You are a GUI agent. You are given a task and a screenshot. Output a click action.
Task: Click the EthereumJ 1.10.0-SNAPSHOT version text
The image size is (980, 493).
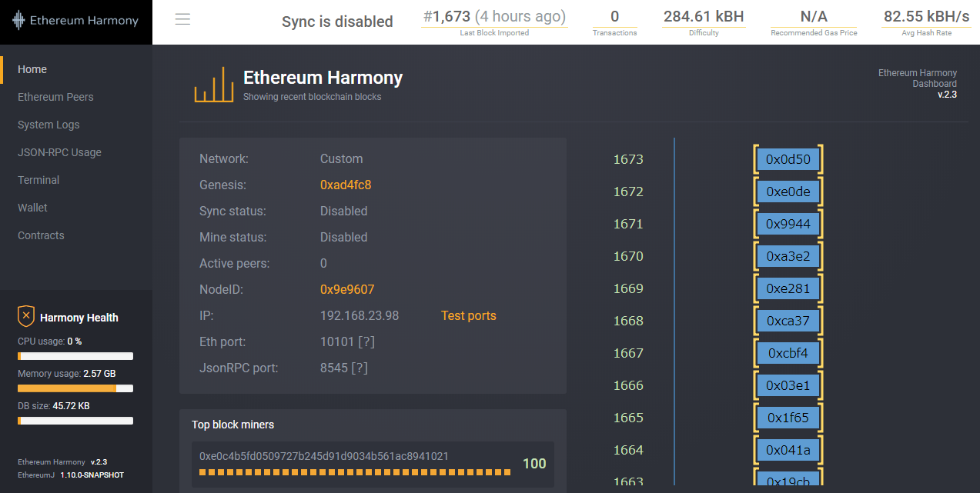[x=71, y=475]
